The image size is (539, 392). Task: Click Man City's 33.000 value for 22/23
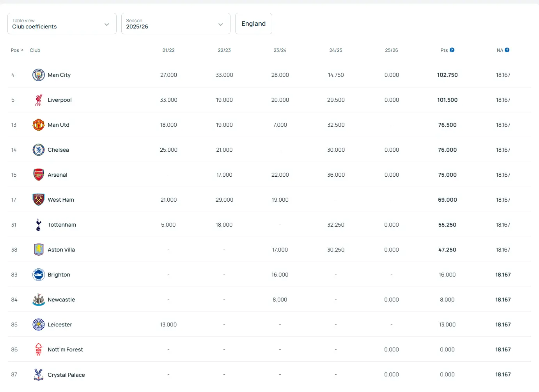[224, 75]
